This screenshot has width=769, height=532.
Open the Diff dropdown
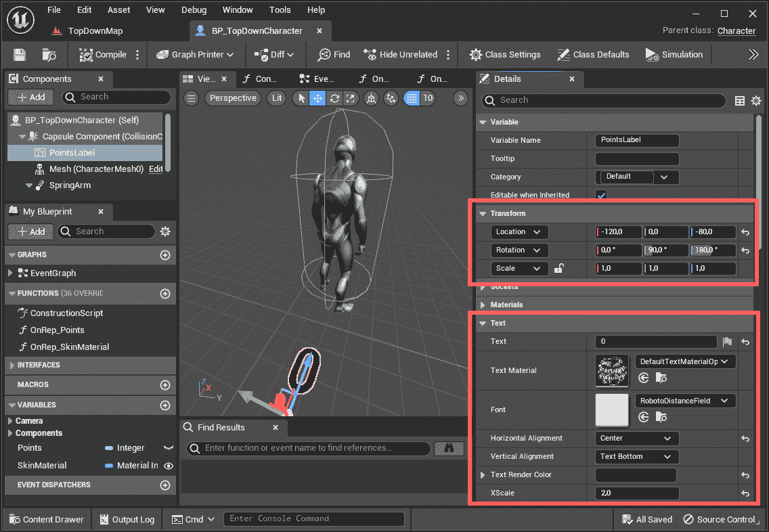click(274, 55)
